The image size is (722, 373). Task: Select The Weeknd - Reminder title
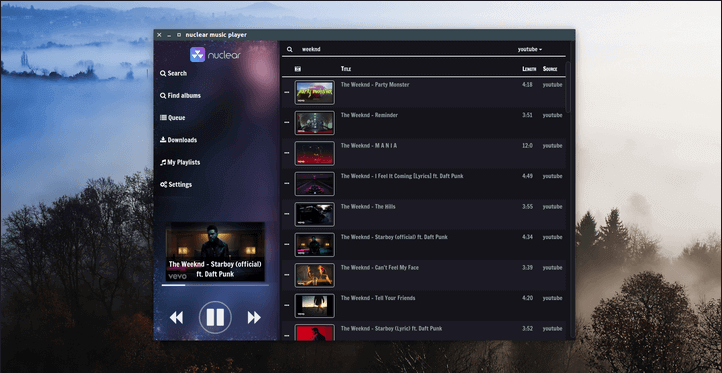[x=369, y=115]
